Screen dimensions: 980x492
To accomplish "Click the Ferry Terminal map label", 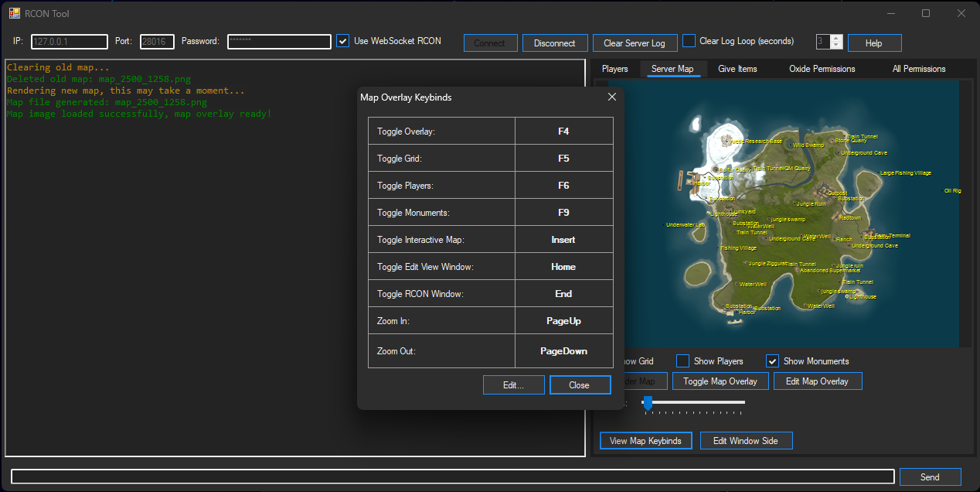I will tap(894, 235).
